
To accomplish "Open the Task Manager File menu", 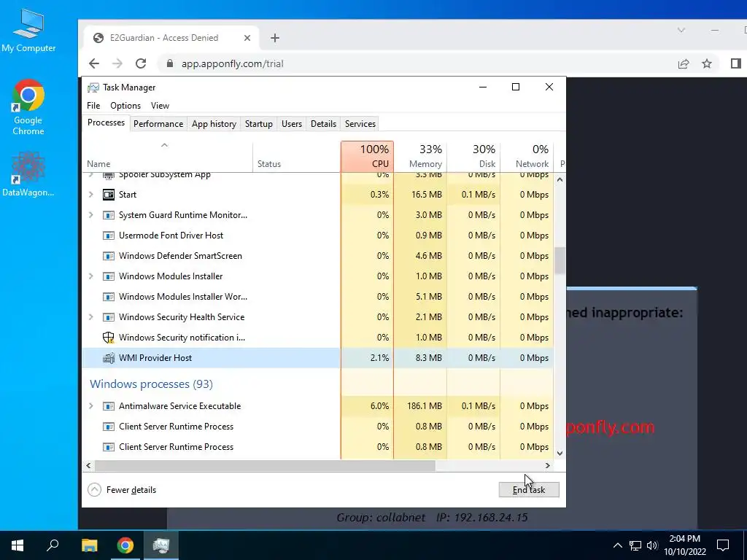I will point(93,106).
